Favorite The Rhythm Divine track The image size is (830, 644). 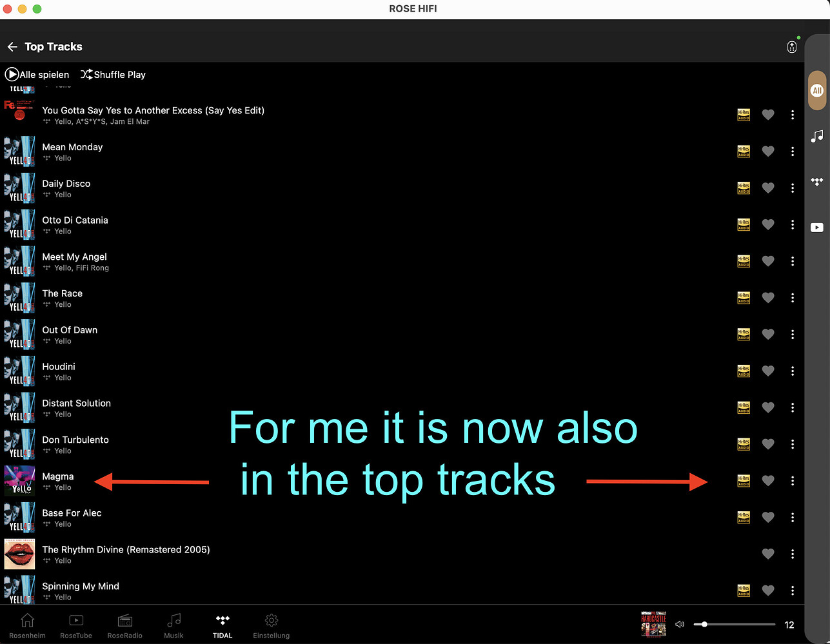click(768, 554)
